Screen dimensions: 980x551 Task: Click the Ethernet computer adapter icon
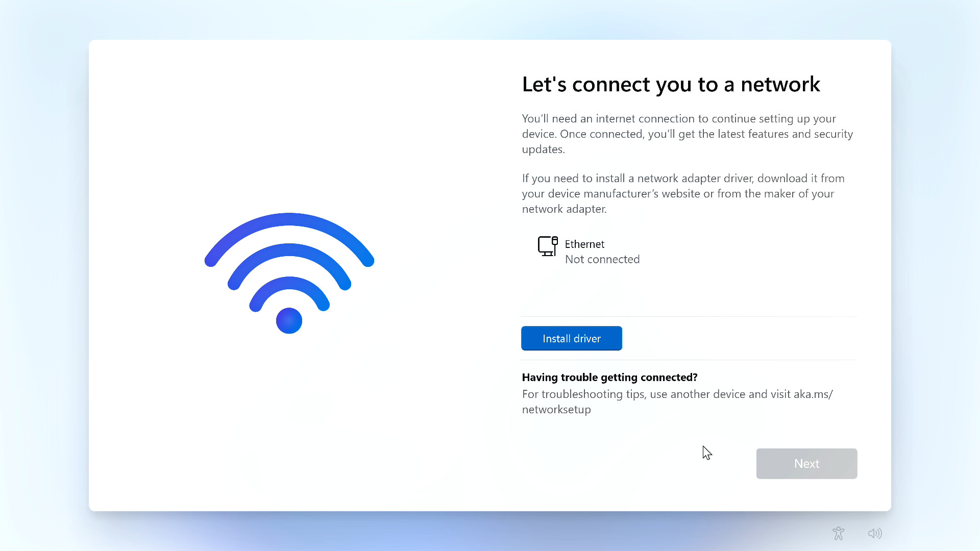click(x=547, y=246)
